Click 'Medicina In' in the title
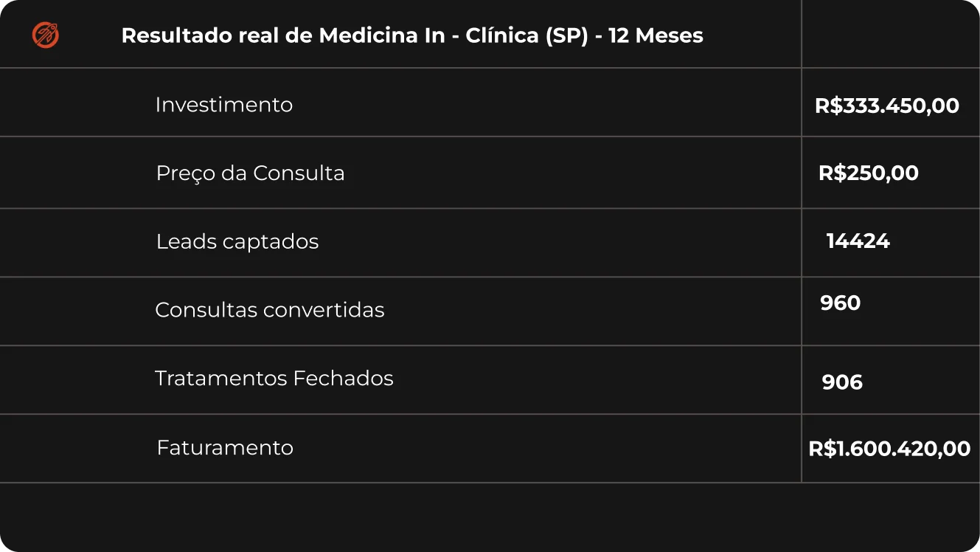The image size is (980, 552). coord(381,35)
